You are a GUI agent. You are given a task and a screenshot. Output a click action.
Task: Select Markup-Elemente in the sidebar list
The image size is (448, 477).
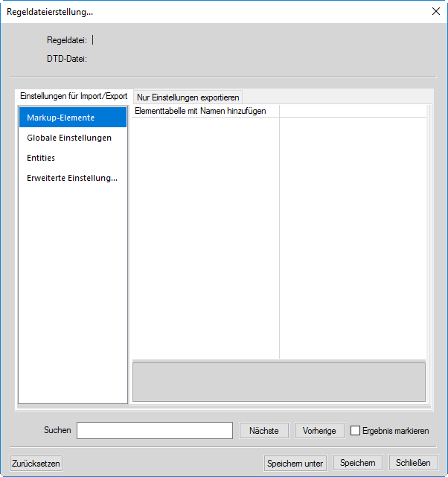pyautogui.click(x=73, y=118)
